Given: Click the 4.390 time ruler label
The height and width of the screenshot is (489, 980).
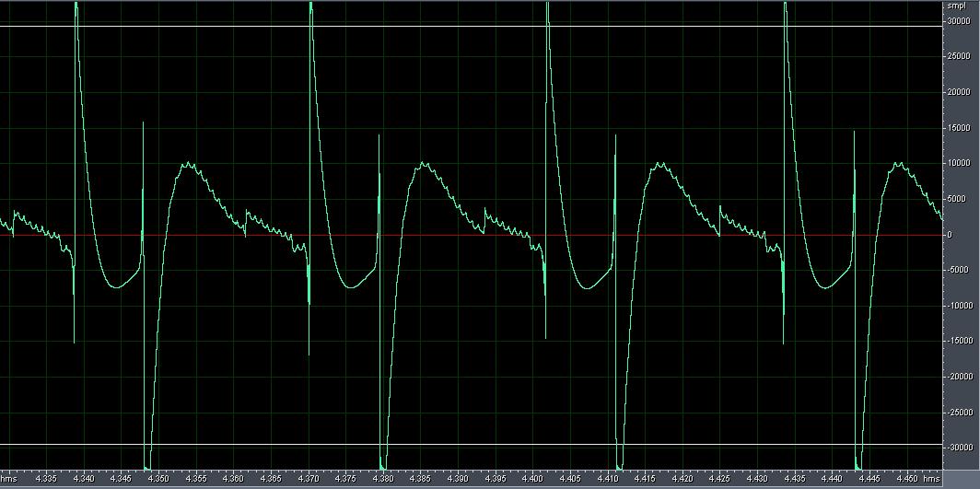Looking at the screenshot, I should (x=458, y=479).
